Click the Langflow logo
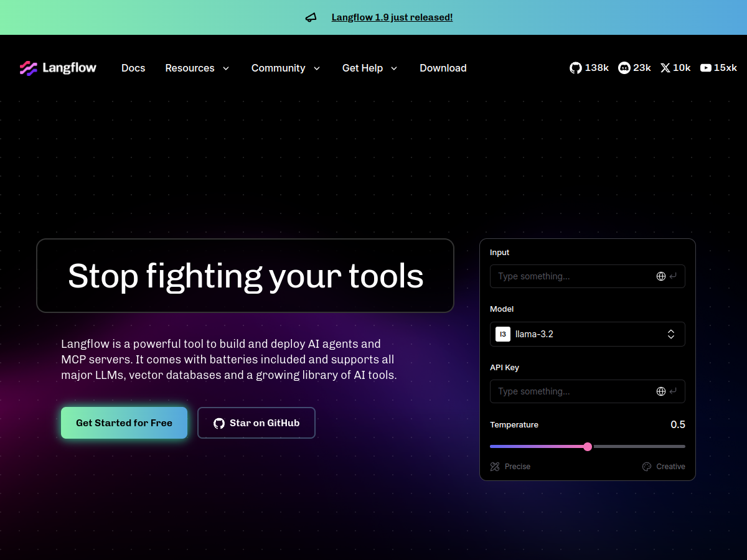 coord(58,68)
